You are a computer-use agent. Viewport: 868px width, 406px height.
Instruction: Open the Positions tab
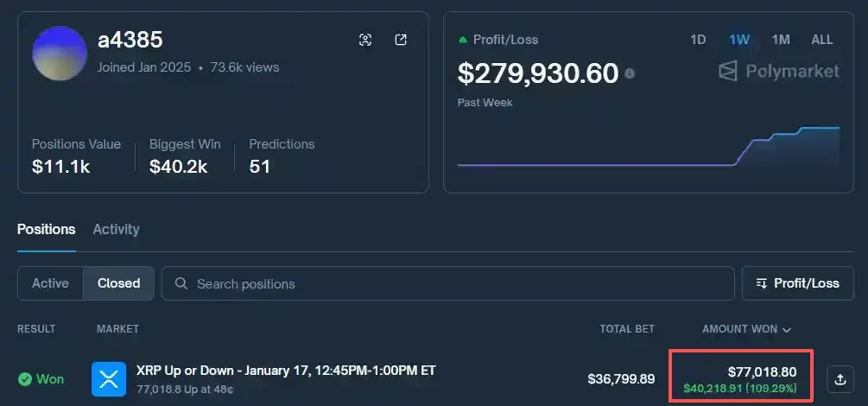(46, 229)
